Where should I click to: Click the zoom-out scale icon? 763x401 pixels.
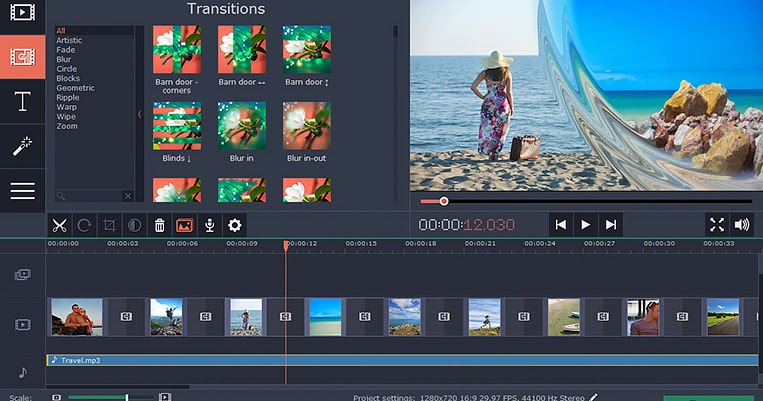click(56, 398)
